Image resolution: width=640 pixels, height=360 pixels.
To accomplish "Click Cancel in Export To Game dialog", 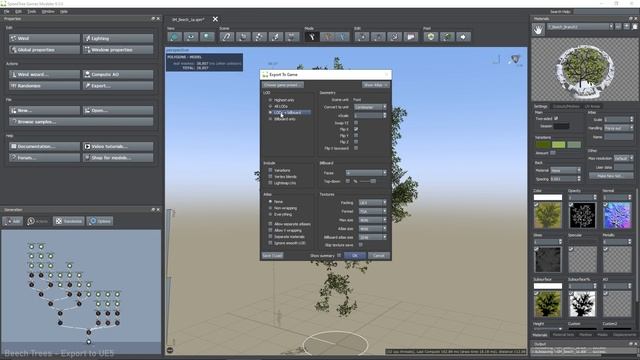I will [x=379, y=256].
